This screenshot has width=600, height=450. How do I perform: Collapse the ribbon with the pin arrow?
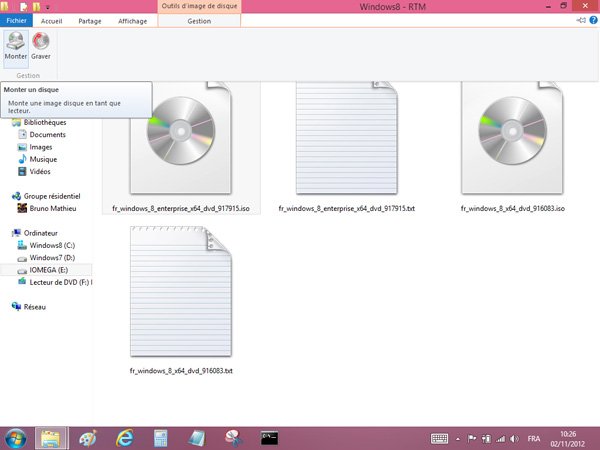(581, 20)
